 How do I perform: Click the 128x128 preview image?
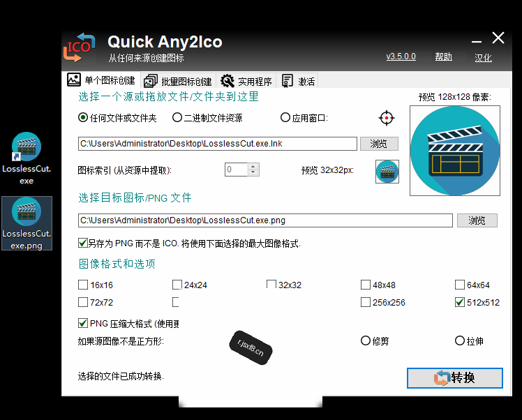coord(455,151)
